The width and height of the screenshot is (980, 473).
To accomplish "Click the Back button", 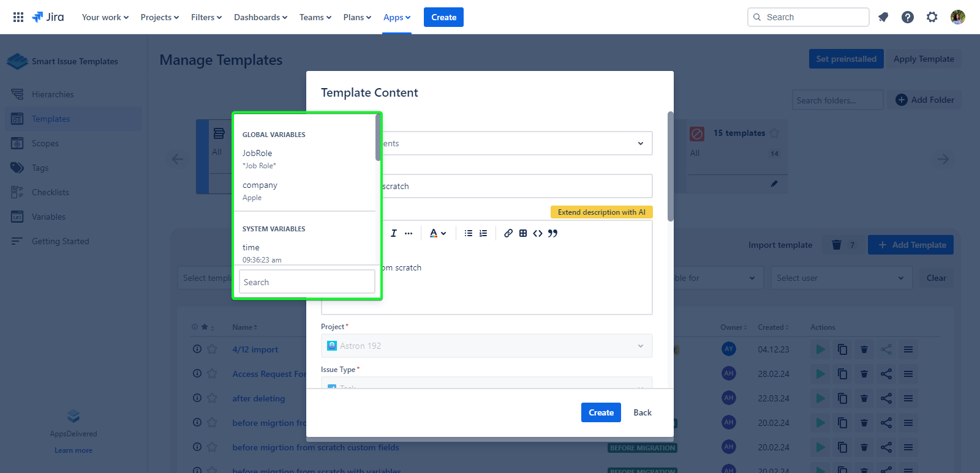I will click(x=643, y=412).
